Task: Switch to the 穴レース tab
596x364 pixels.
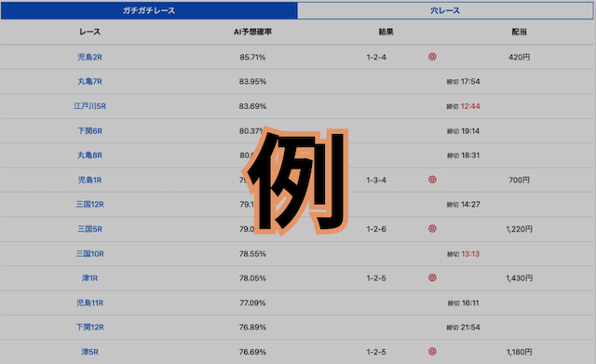Action: [x=445, y=10]
